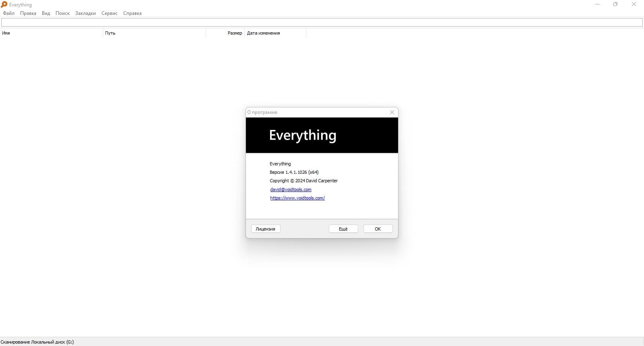Viewport: 644px width, 346px height.
Task: Sort results by Путь column header
Action: click(155, 33)
